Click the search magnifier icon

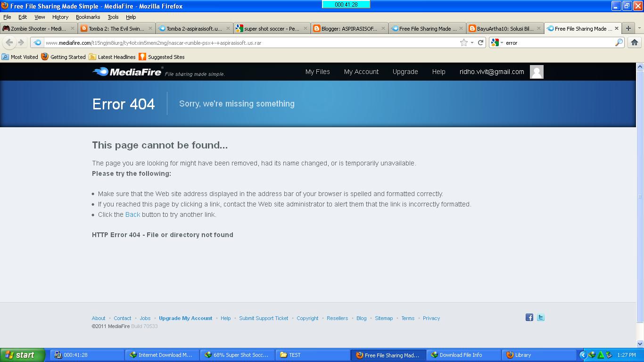click(x=619, y=42)
